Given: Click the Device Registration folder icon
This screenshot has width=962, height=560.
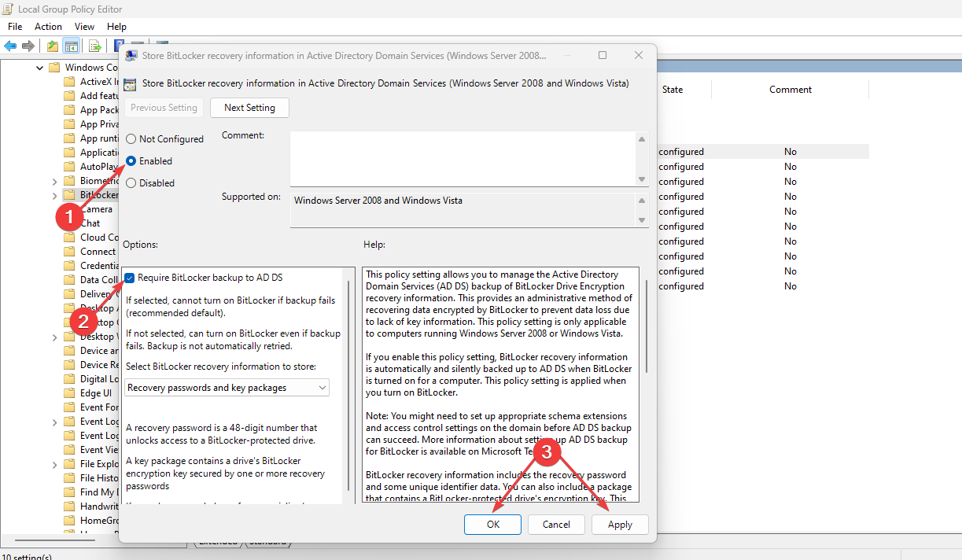Looking at the screenshot, I should (70, 365).
